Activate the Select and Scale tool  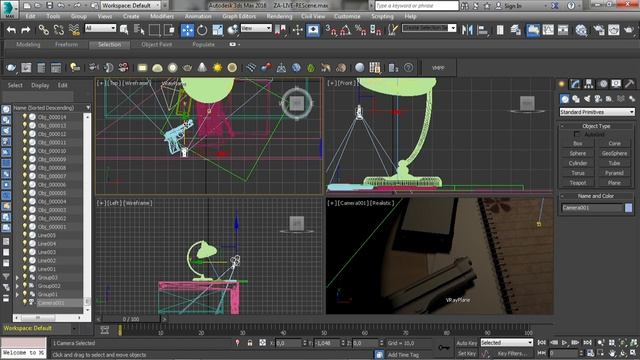[218, 30]
